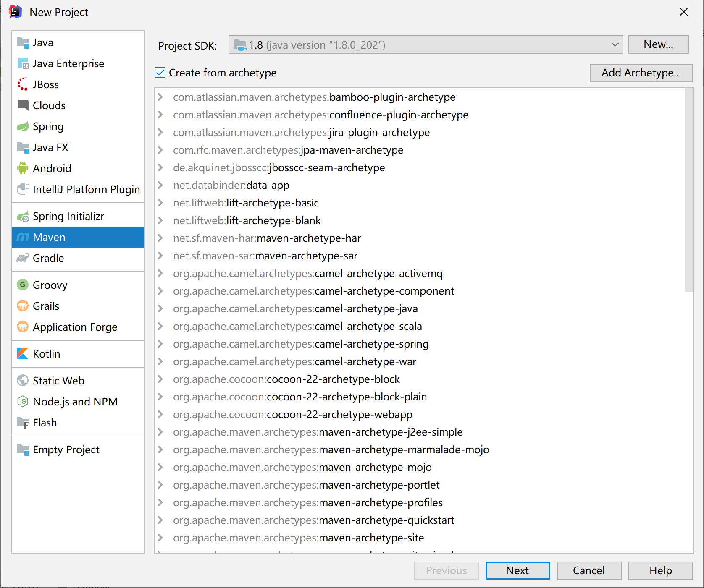Switch to Node.js and NPM type
This screenshot has height=588, width=704.
pyautogui.click(x=78, y=402)
